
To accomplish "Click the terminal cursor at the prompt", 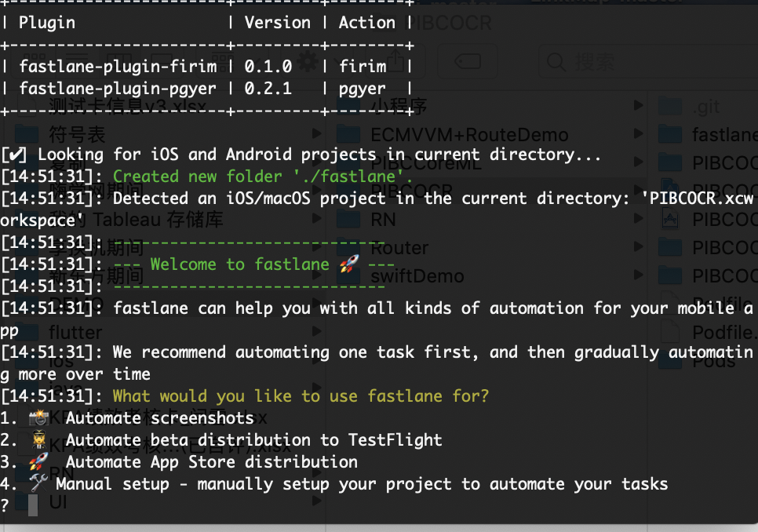I will point(33,505).
